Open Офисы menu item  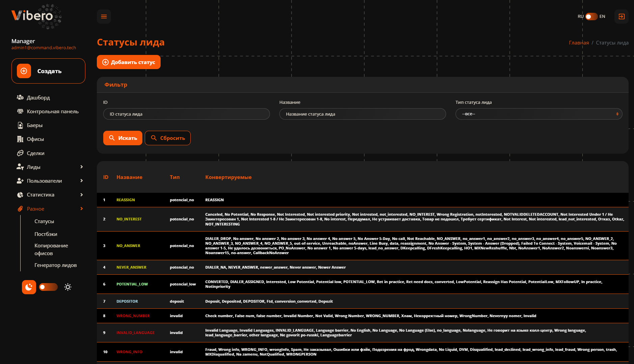35,139
